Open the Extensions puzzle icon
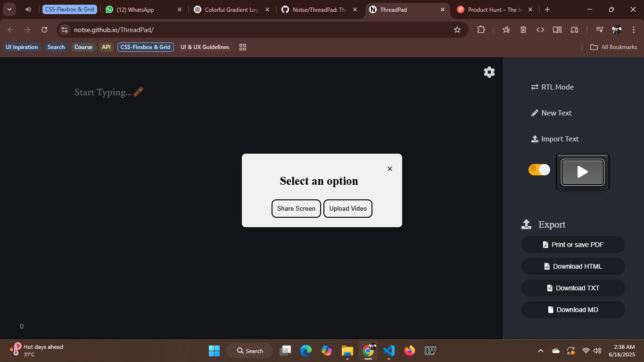The height and width of the screenshot is (362, 644). point(481,30)
